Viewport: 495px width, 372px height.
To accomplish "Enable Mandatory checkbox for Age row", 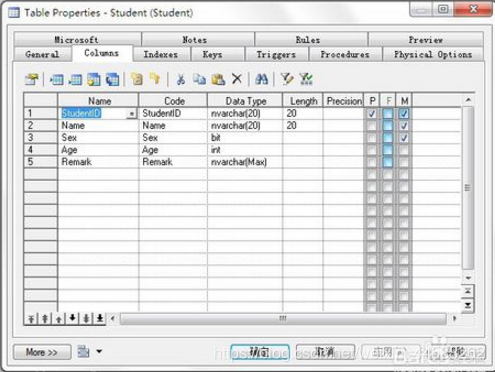I will click(x=404, y=150).
